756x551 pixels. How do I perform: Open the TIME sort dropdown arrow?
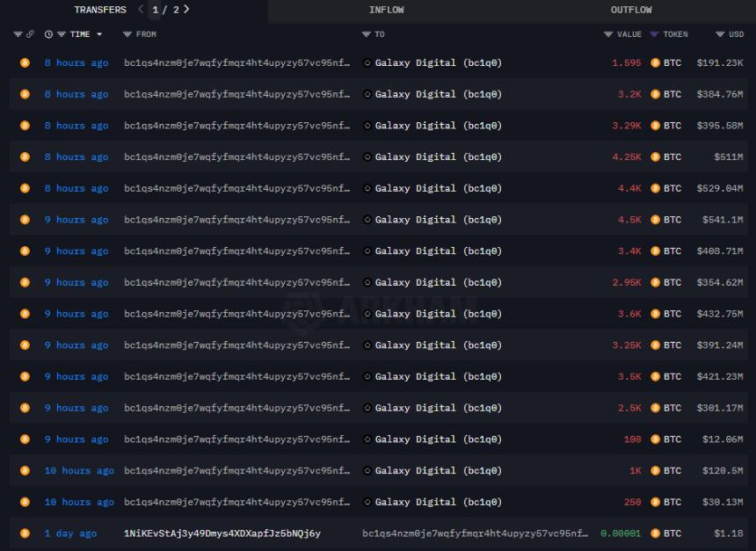(98, 35)
